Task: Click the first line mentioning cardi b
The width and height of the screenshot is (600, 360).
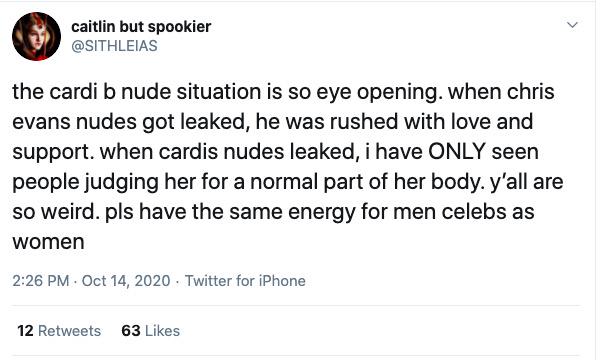Action: [x=283, y=93]
